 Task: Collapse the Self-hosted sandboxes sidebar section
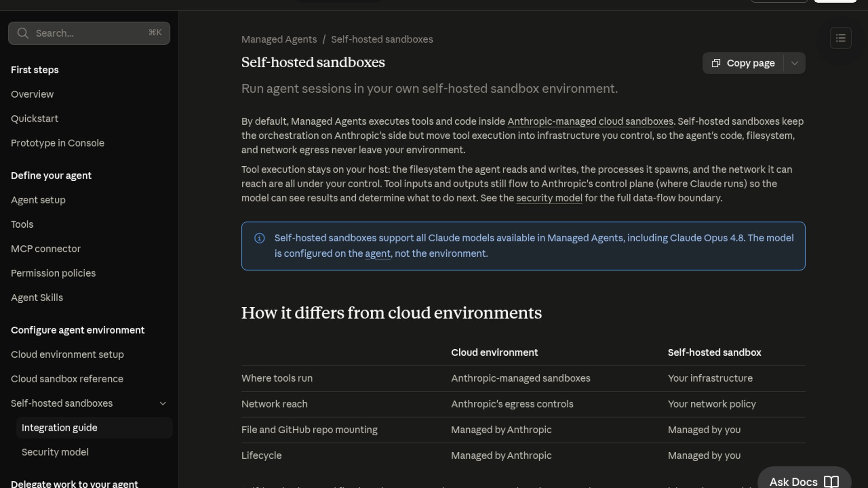[x=163, y=404]
